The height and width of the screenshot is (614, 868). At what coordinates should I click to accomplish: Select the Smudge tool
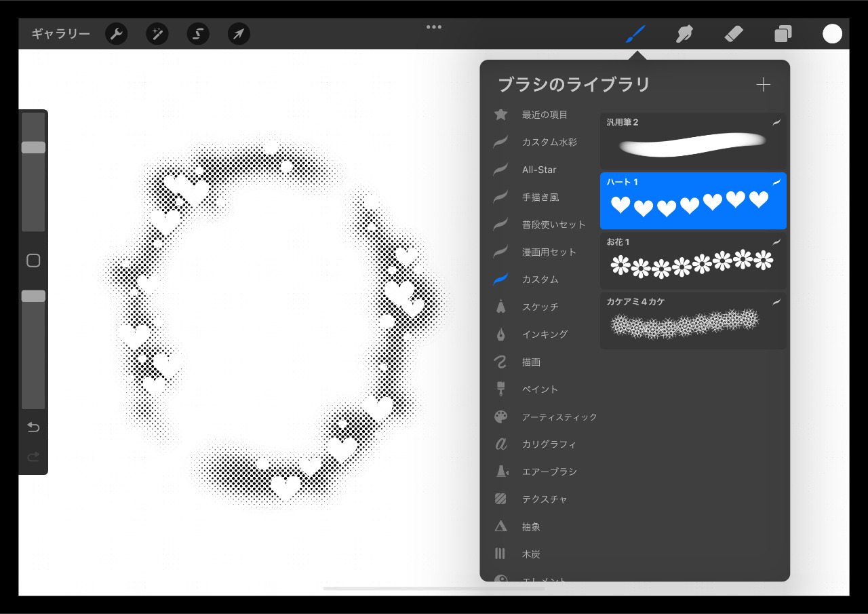pos(684,34)
